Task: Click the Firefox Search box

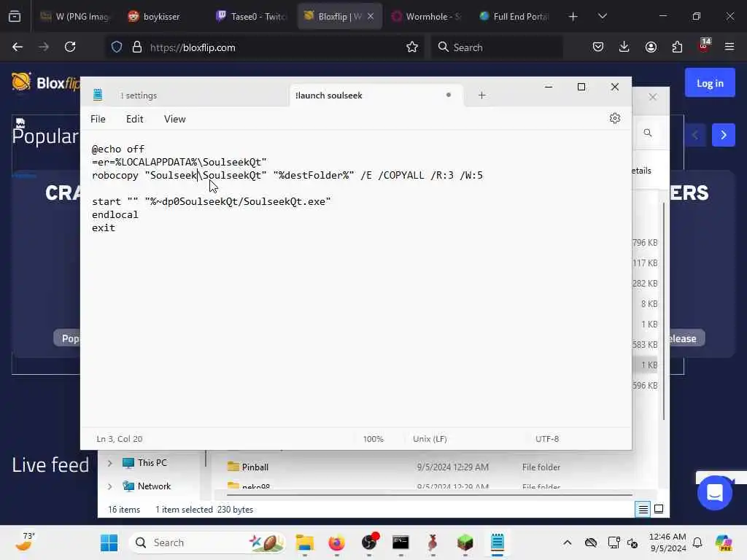Action: (x=497, y=47)
